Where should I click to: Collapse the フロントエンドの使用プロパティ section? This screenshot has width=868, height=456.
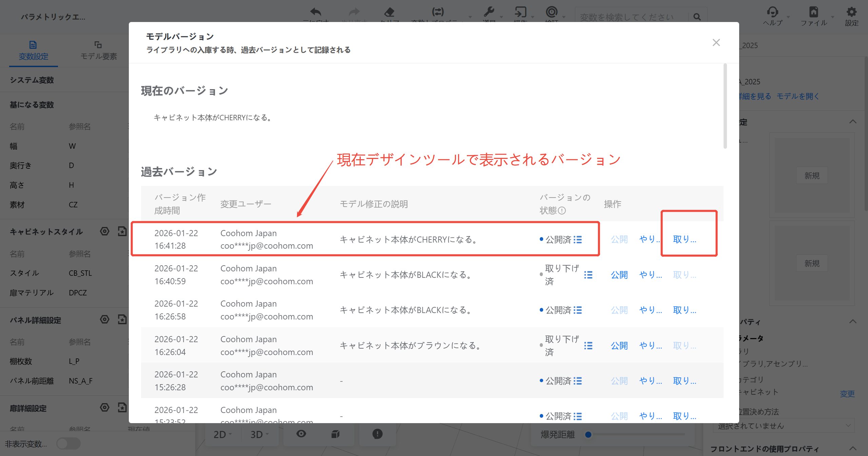click(x=853, y=449)
